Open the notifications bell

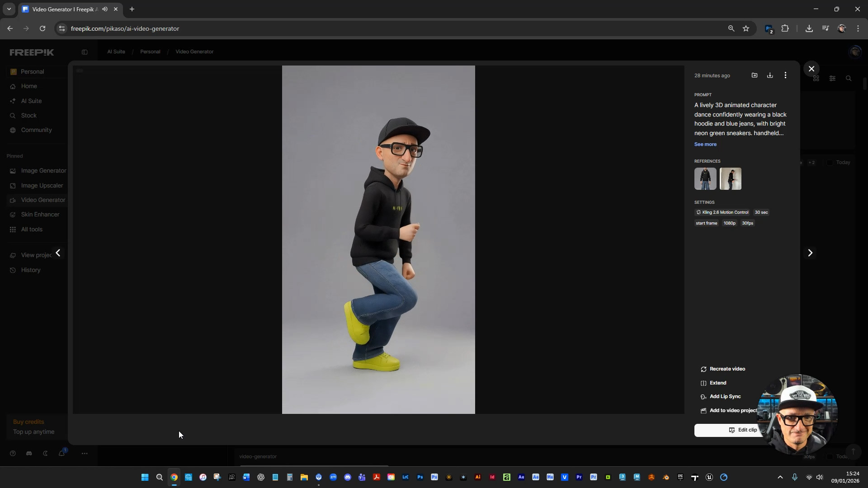(61, 454)
